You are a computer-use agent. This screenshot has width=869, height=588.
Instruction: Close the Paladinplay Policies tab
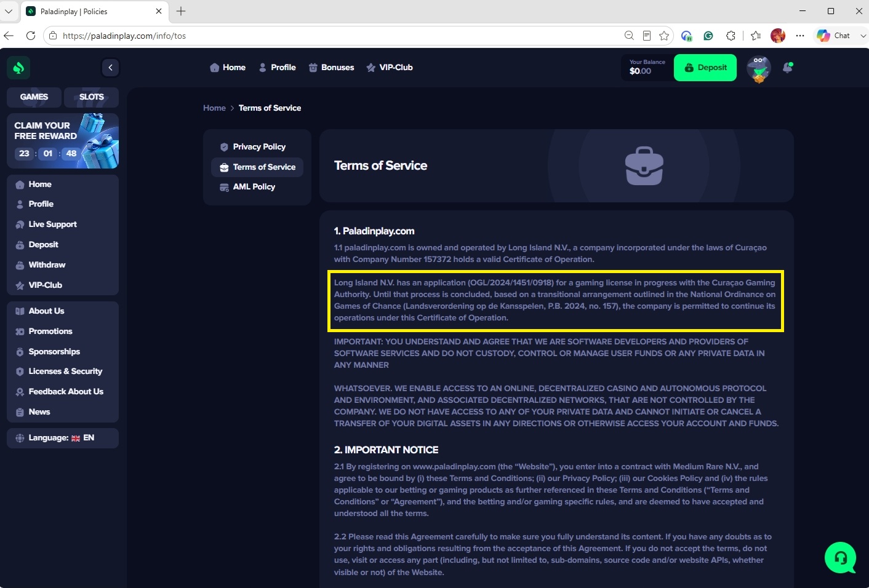click(159, 11)
